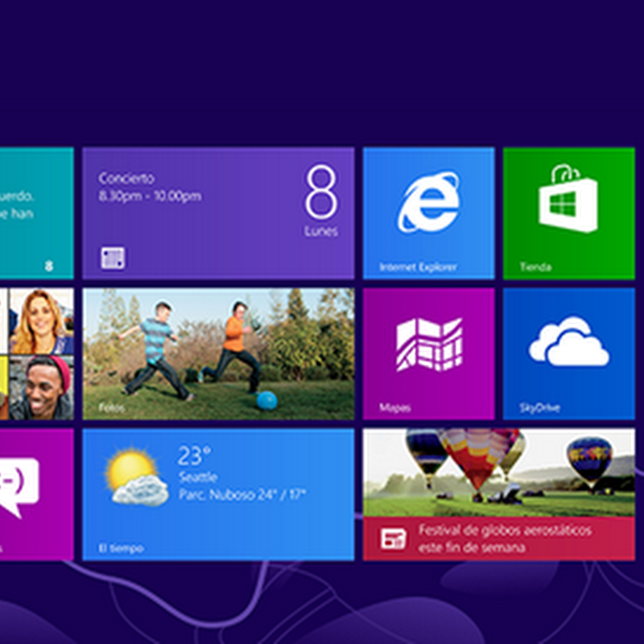Screen dimensions: 644x644
Task: Click the 'Fotos' tile label
Action: [x=111, y=408]
